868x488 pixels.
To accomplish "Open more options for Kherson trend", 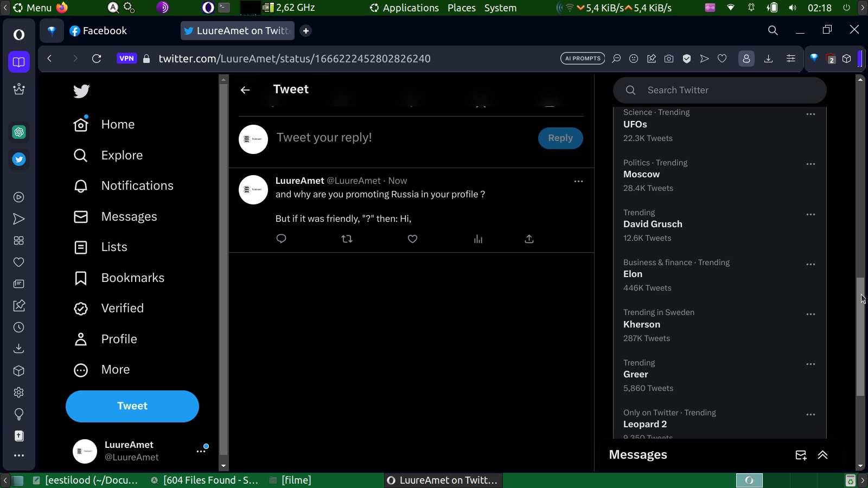I will pyautogui.click(x=810, y=314).
